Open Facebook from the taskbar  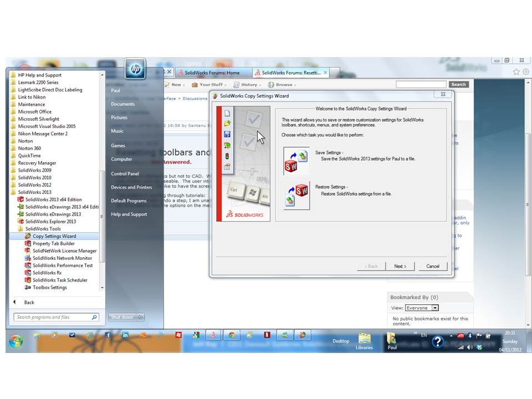[x=108, y=335]
